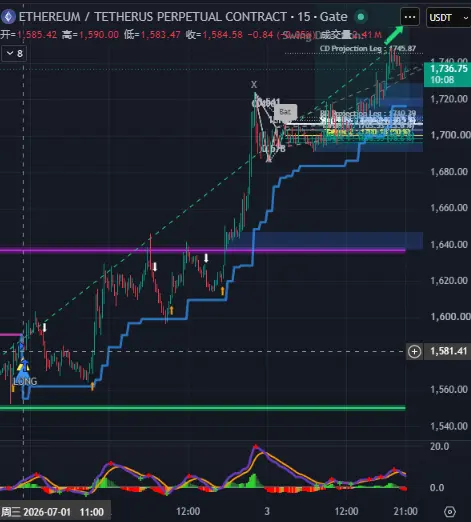Click the 1,640.00 price axis label
The height and width of the screenshot is (522, 471).
449,245
